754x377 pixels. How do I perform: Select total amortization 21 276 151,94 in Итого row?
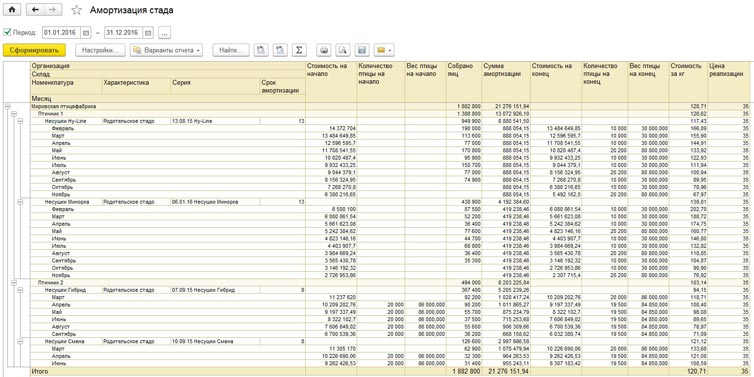(x=506, y=371)
